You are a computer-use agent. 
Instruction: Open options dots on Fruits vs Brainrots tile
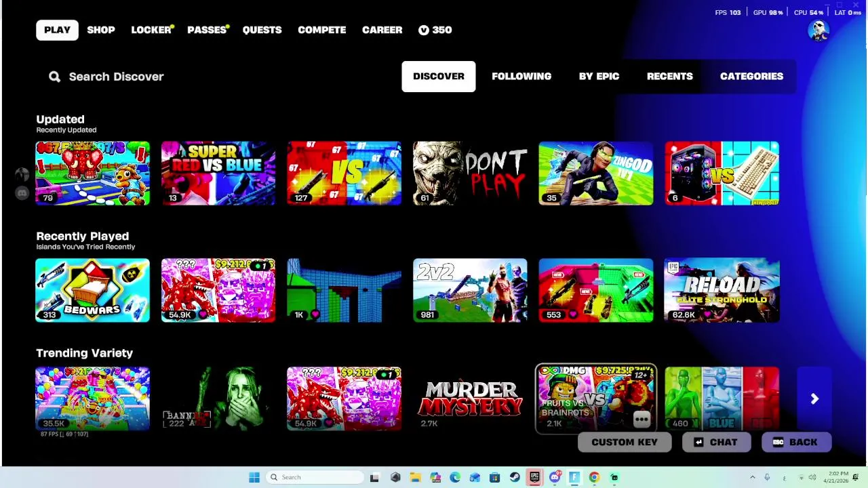[642, 420]
